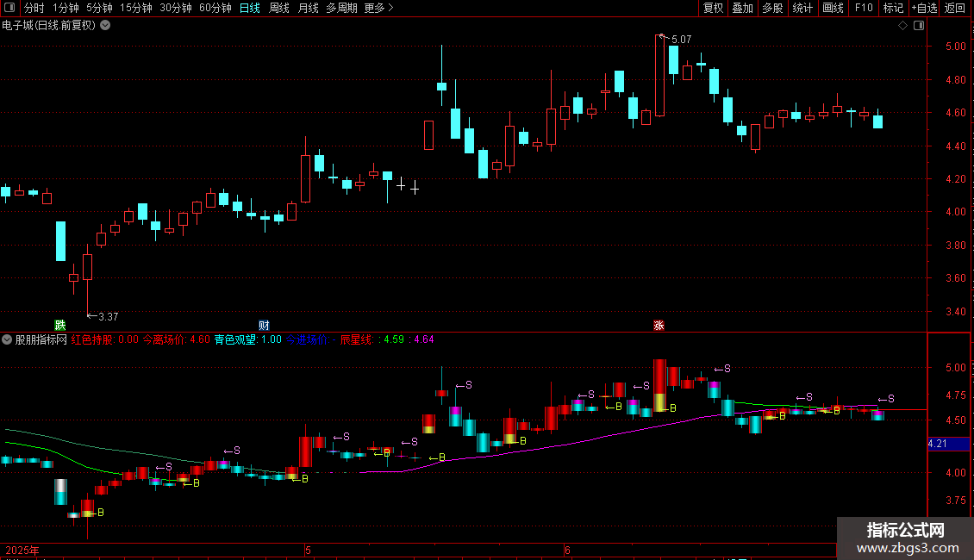Select the 1分钟 period tab

click(x=66, y=8)
